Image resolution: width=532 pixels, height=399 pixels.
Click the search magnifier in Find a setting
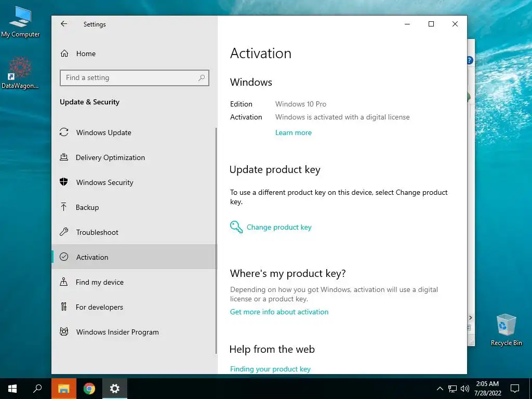(x=202, y=78)
